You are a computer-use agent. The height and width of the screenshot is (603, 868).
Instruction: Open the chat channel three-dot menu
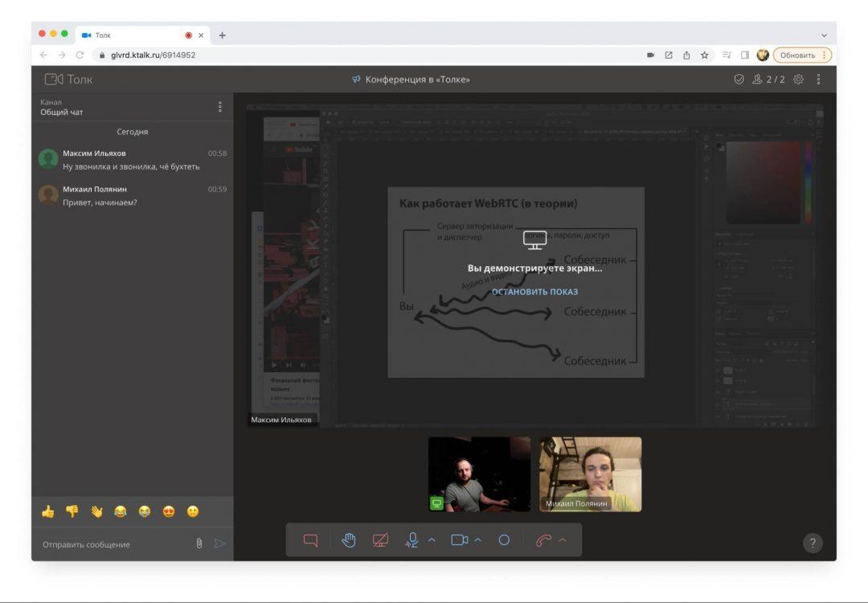click(220, 107)
